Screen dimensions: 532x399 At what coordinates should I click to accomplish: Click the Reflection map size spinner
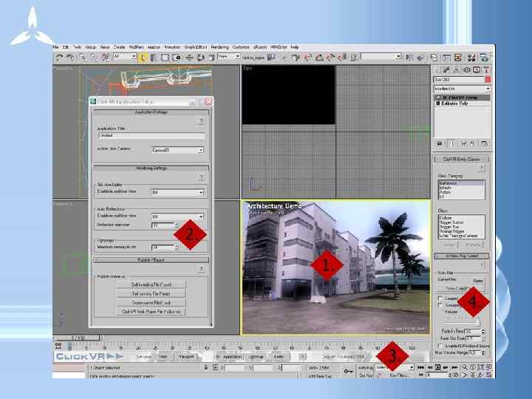(x=176, y=225)
